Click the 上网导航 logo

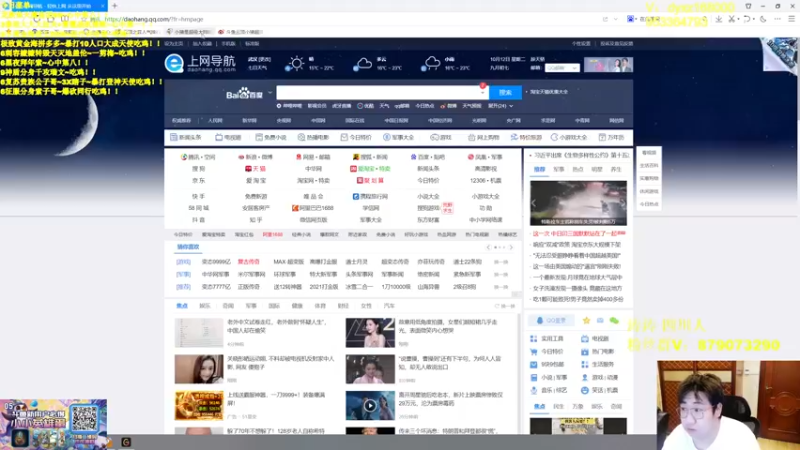[200, 63]
